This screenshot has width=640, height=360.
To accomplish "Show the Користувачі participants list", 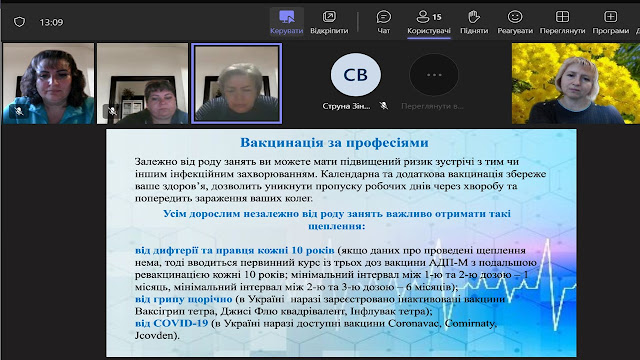I will click(429, 22).
